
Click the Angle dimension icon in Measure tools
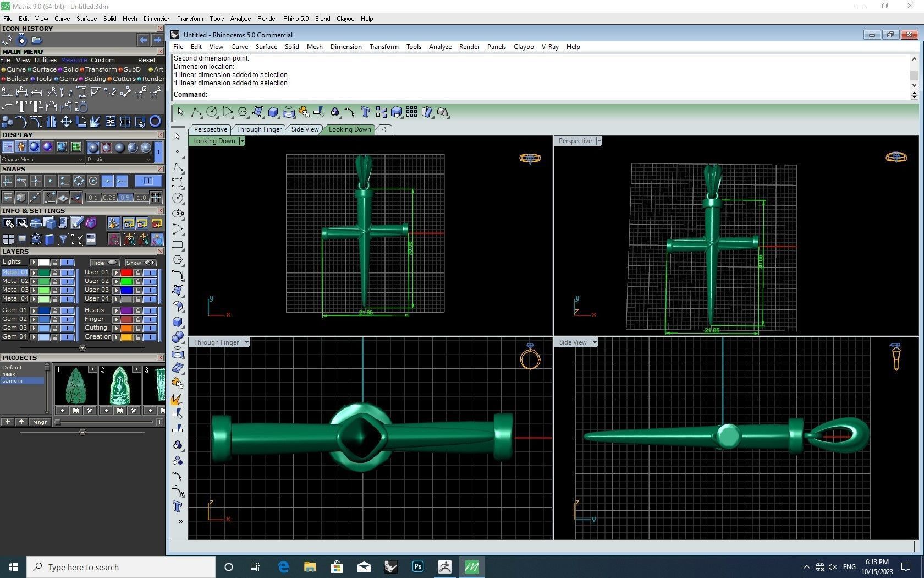point(7,91)
